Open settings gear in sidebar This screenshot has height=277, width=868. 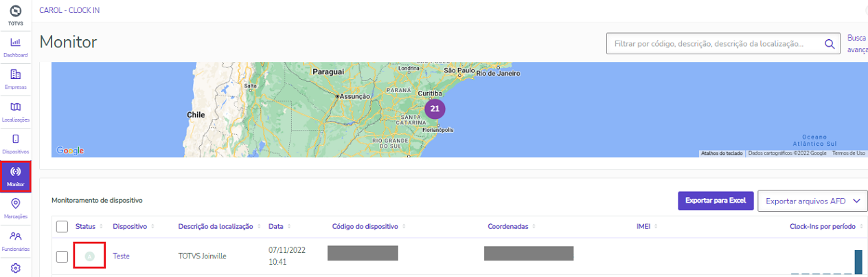pyautogui.click(x=15, y=268)
